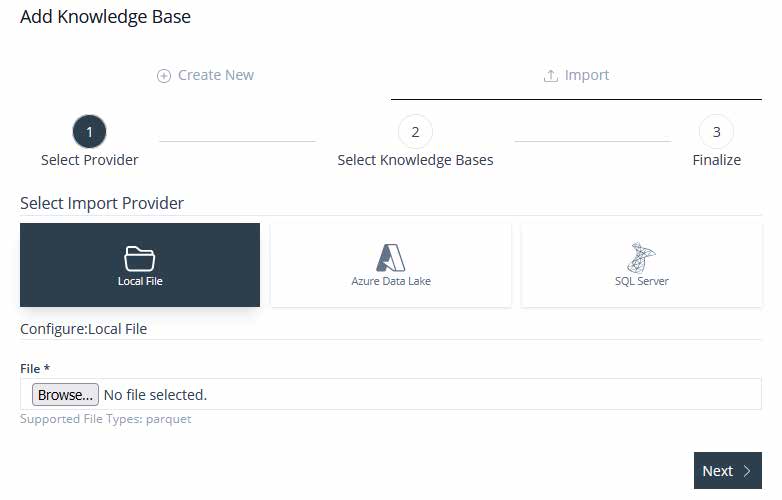Click the Select Knowledge Bases step label

tap(415, 160)
